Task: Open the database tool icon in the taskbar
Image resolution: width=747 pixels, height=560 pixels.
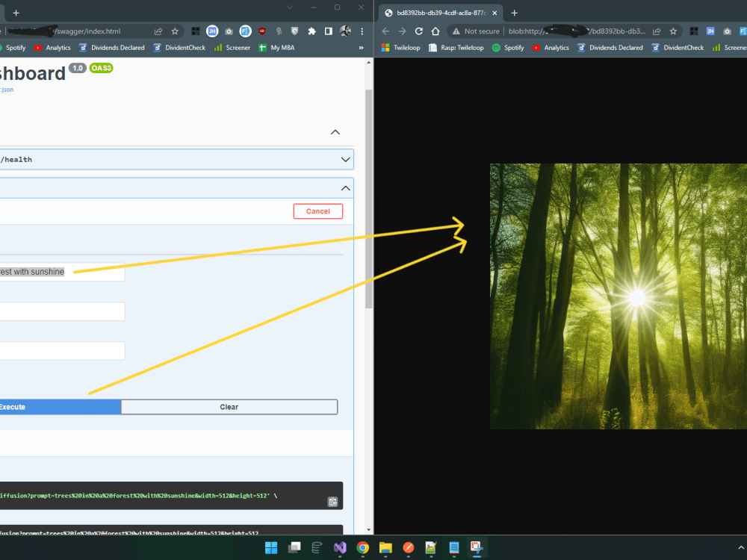Action: point(317,548)
